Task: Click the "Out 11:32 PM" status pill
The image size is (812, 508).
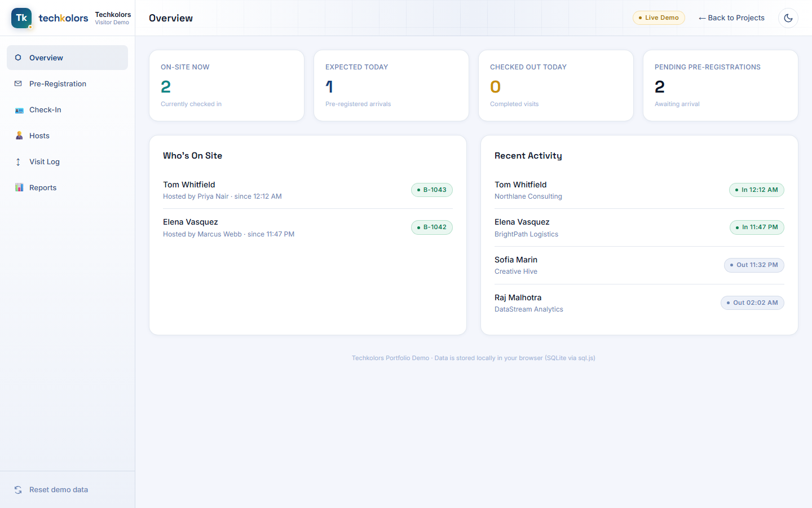Action: pyautogui.click(x=754, y=265)
